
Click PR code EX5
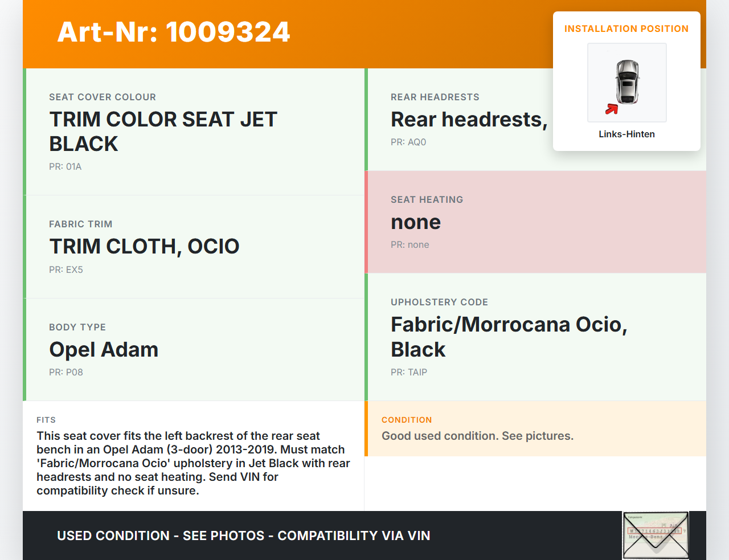[x=66, y=270]
